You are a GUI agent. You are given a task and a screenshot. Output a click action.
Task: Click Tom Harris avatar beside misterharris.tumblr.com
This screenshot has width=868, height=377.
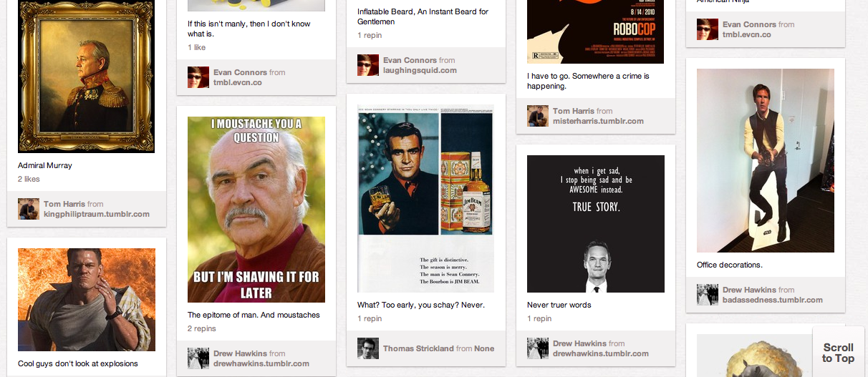click(538, 116)
